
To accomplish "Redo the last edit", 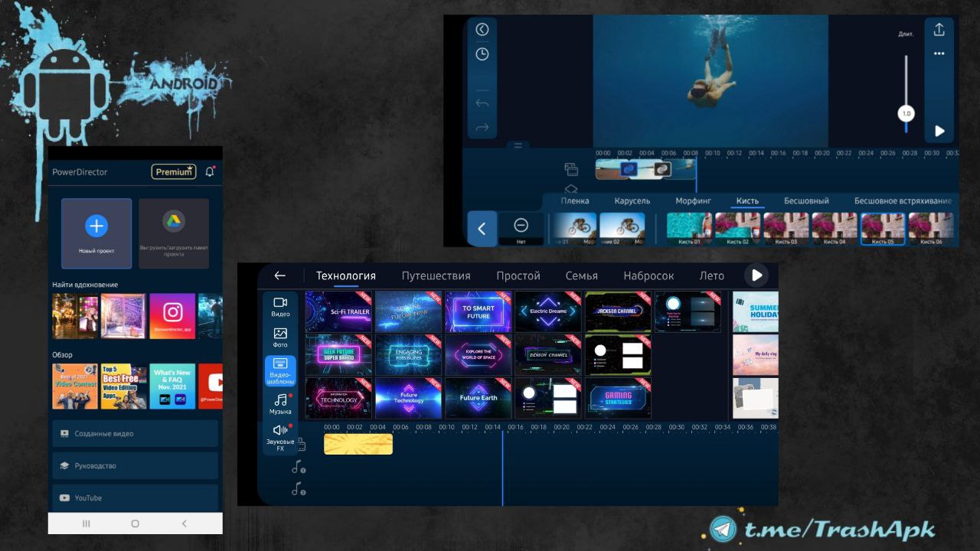I will pos(482,128).
